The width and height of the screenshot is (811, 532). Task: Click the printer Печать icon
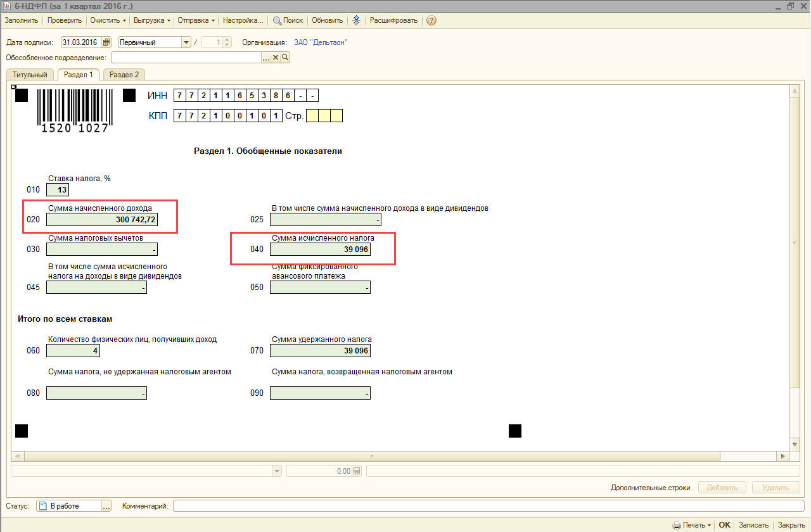tap(677, 525)
